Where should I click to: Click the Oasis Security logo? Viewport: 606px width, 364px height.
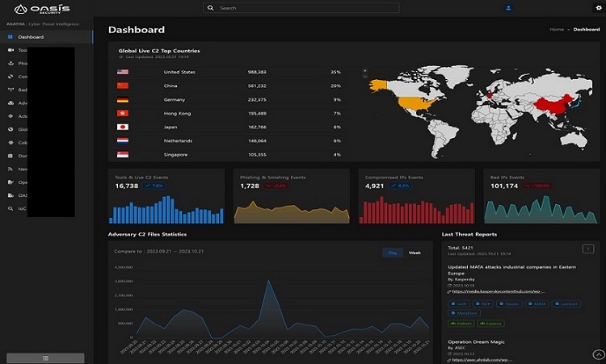coord(42,9)
